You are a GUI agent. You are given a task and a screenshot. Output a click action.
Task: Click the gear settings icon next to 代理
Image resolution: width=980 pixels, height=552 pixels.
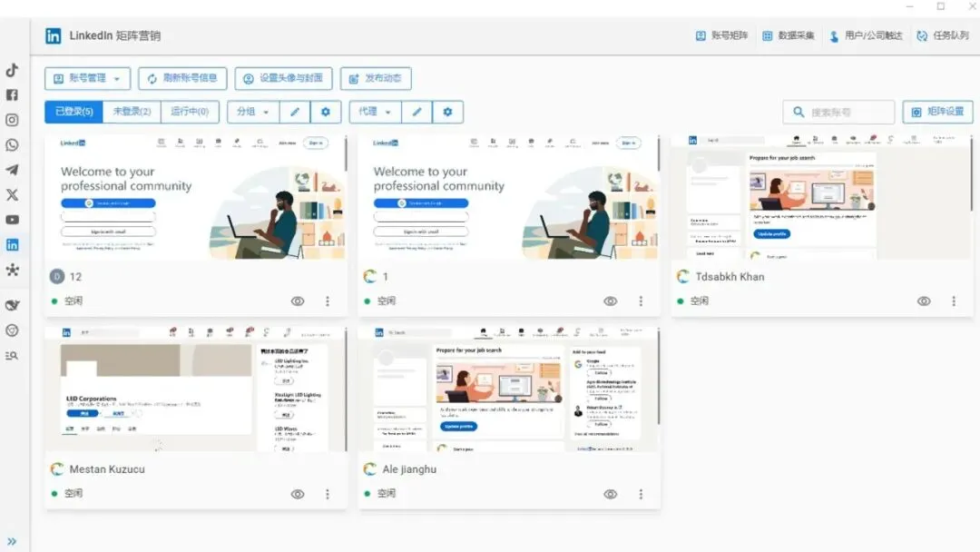pos(447,112)
